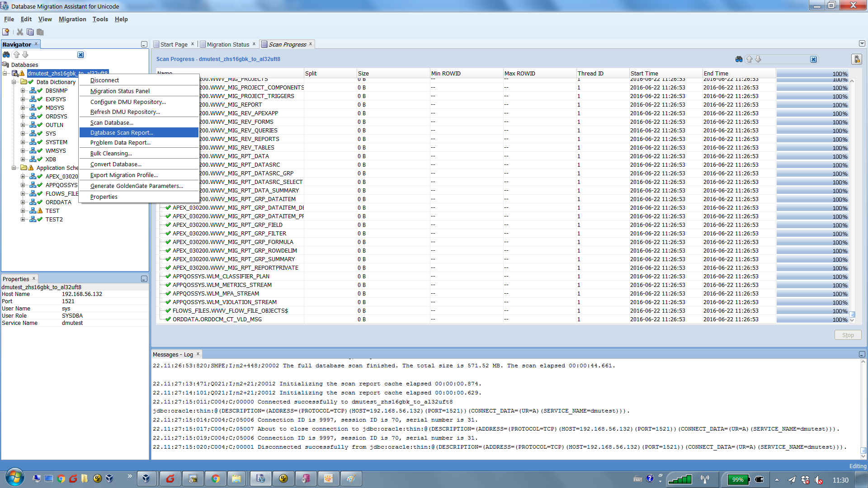868x488 pixels.
Task: Choose Properties from context menu
Action: tap(139, 197)
